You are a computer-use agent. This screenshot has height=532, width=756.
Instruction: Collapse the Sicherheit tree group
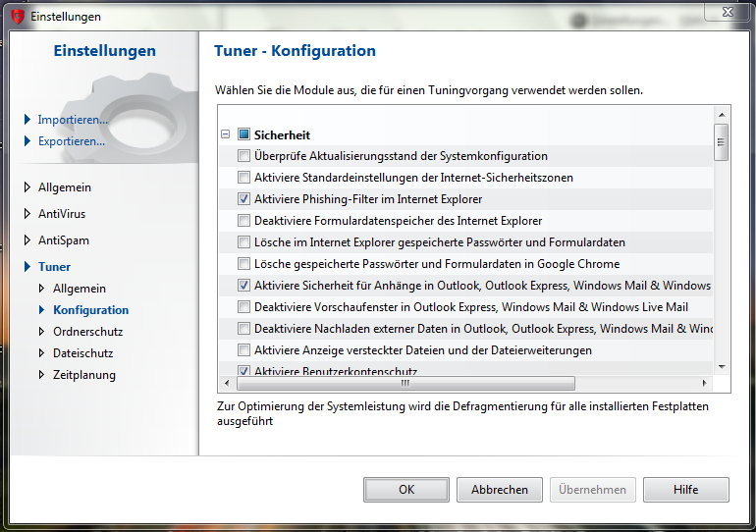click(x=226, y=134)
